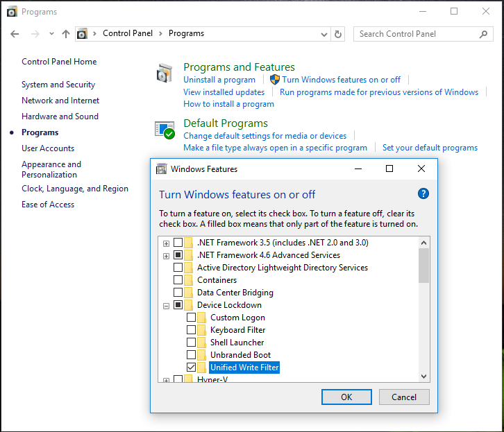
Task: Click the Search Control Panel field
Action: coord(415,34)
